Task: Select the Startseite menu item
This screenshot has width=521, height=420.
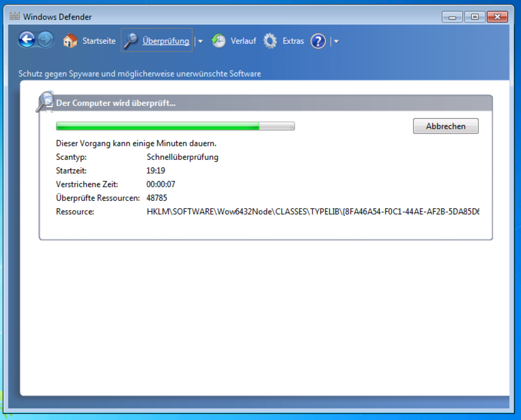Action: pos(99,40)
